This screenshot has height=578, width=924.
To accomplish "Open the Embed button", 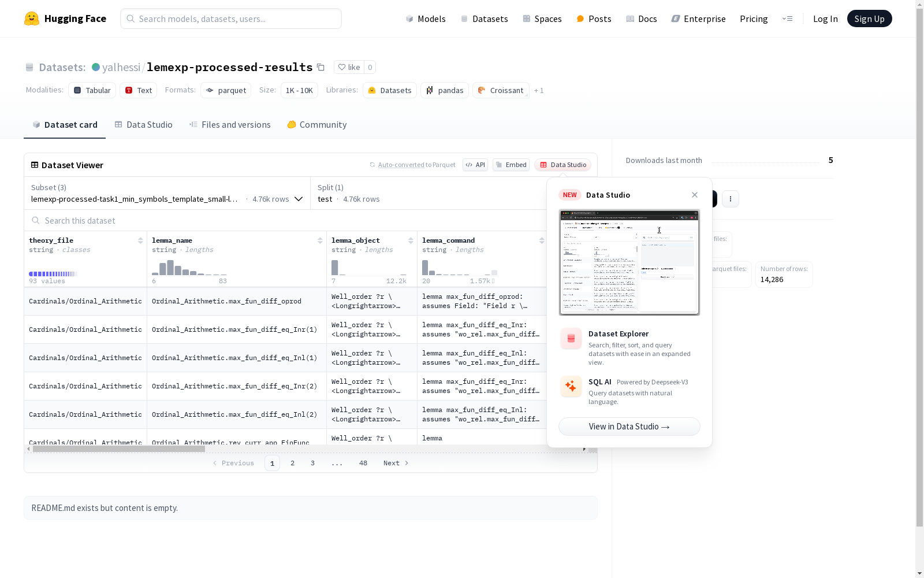I will coord(511,165).
